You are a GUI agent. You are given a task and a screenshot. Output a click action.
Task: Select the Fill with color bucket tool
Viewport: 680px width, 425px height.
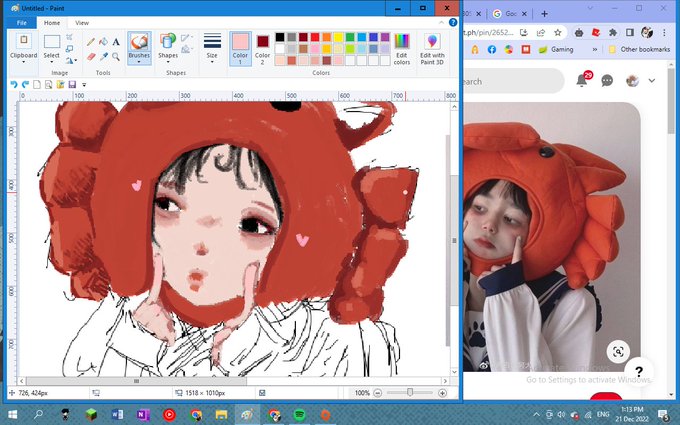click(x=103, y=42)
